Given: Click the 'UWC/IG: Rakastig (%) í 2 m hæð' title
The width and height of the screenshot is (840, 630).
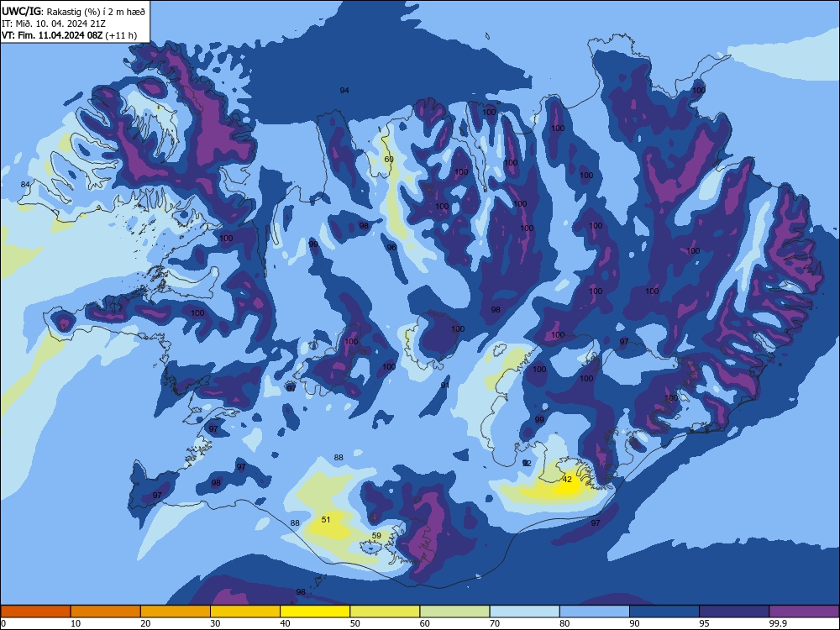Looking at the screenshot, I should pos(73,10).
